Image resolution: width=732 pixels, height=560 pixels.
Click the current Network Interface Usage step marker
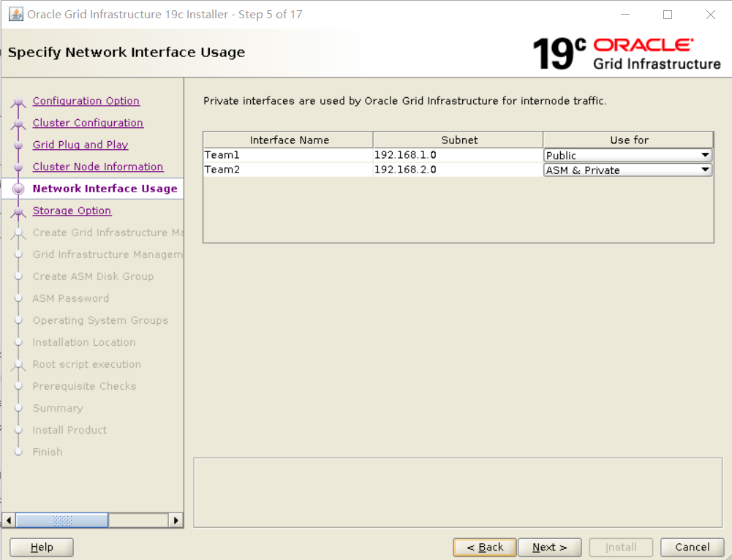18,189
